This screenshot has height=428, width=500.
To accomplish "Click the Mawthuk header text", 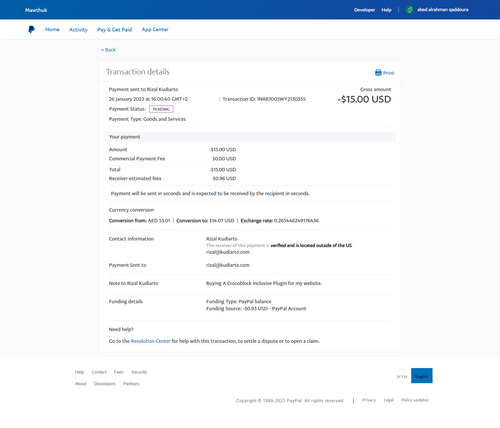I will click(36, 10).
